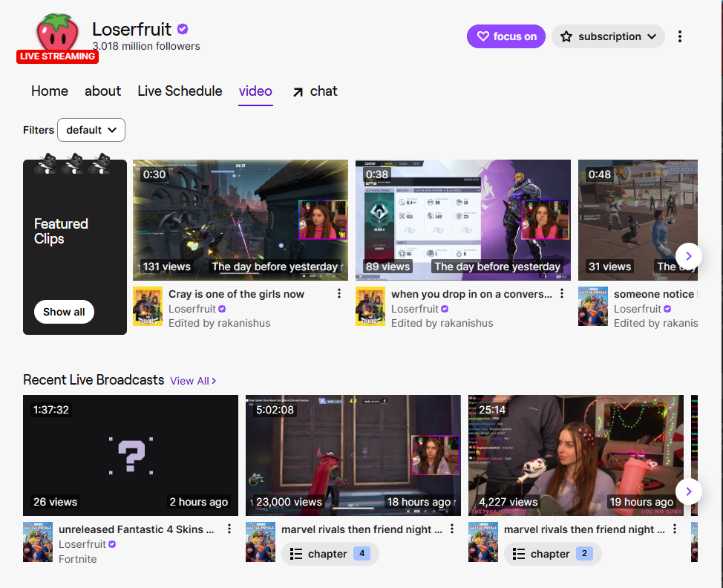Click Fortnite game art beside Fantastic 4 video
Screen dimensions: 723x588
click(x=38, y=542)
